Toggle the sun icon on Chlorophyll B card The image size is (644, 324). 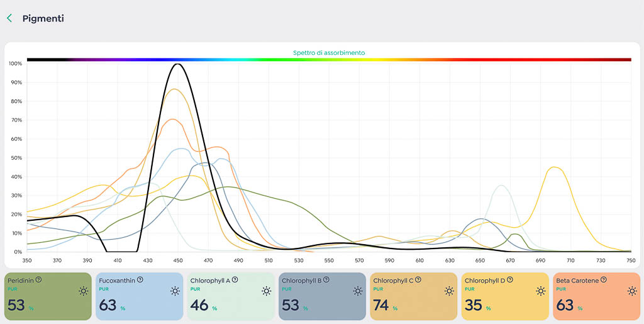357,291
